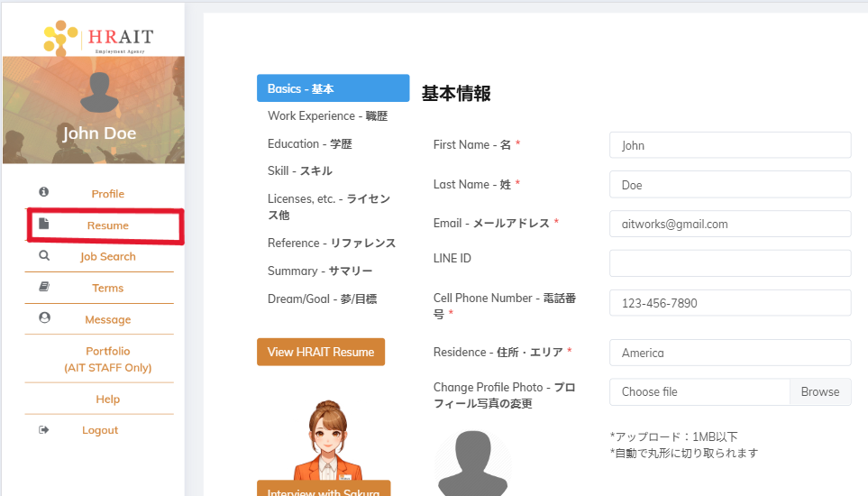Click the 'First Name - 名' label
868x496 pixels.
coord(472,144)
